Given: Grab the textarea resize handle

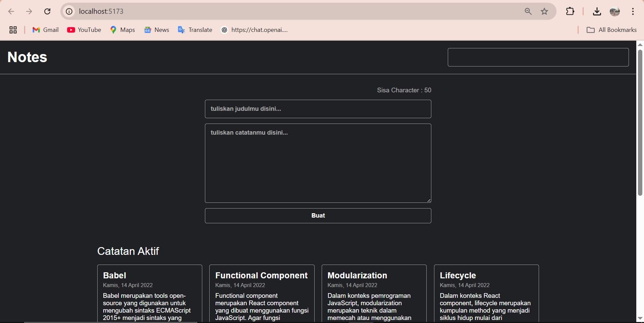Looking at the screenshot, I should [x=429, y=200].
